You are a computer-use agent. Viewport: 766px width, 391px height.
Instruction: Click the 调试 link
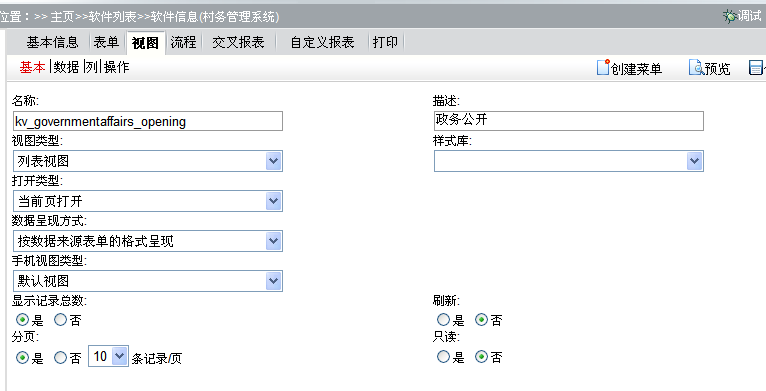(749, 16)
